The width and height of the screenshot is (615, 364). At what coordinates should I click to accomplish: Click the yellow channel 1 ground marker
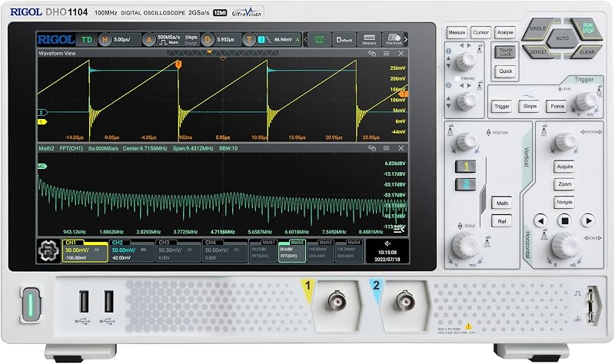[x=42, y=122]
